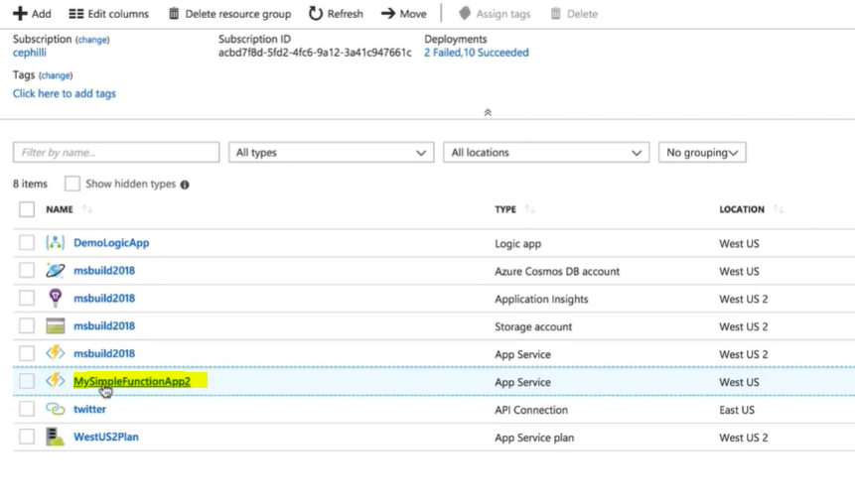Click here to add tags link
Screen dimensions: 855x504
[65, 93]
